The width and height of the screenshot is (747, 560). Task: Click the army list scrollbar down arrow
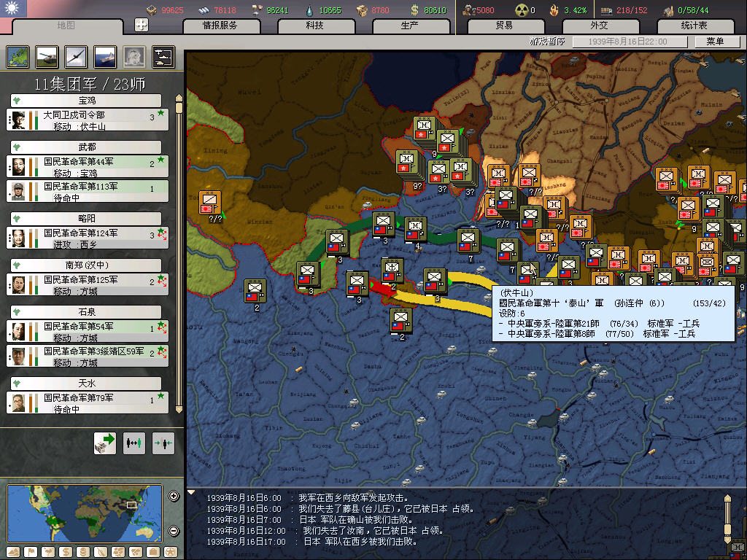[x=179, y=409]
